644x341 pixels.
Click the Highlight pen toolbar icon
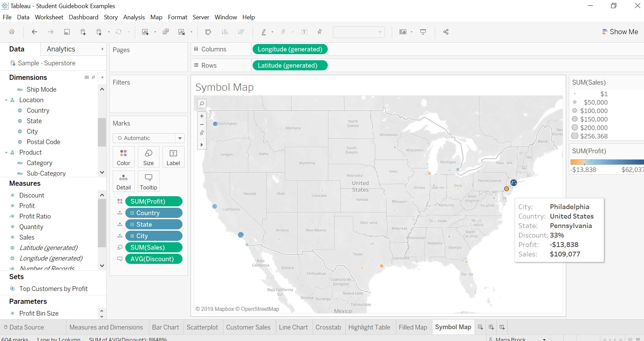(264, 32)
